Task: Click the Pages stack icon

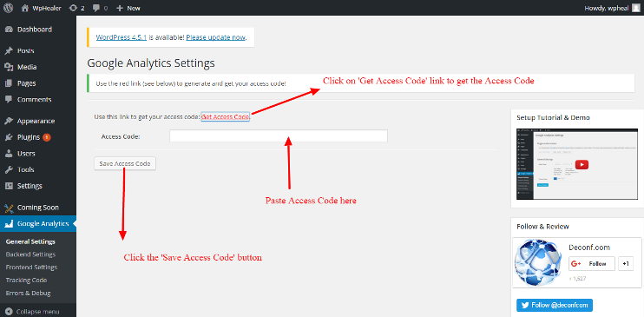Action: tap(9, 83)
